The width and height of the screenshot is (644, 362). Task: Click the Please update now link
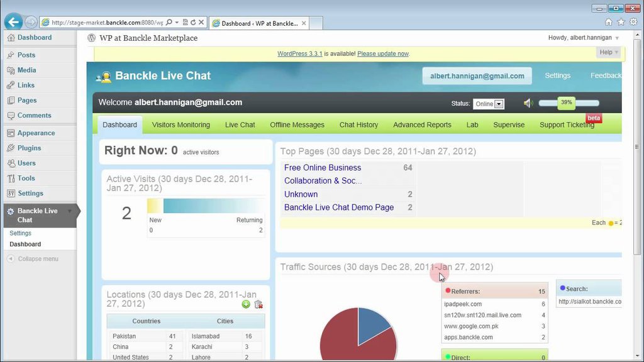click(x=383, y=54)
